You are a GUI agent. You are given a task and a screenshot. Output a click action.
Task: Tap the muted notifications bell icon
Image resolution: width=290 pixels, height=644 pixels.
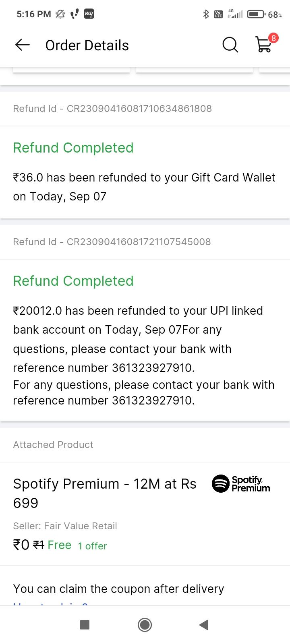[x=60, y=14]
